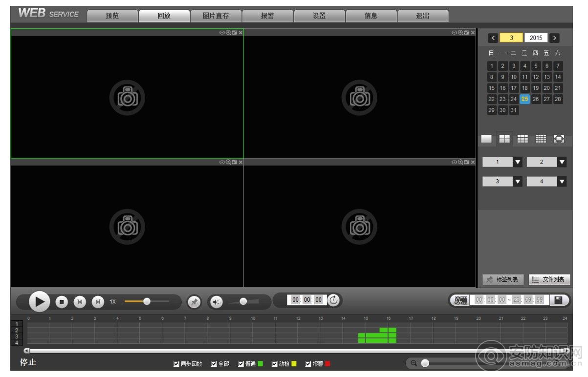Open the 设置 tab
Screen dimensions: 588x377
(319, 16)
